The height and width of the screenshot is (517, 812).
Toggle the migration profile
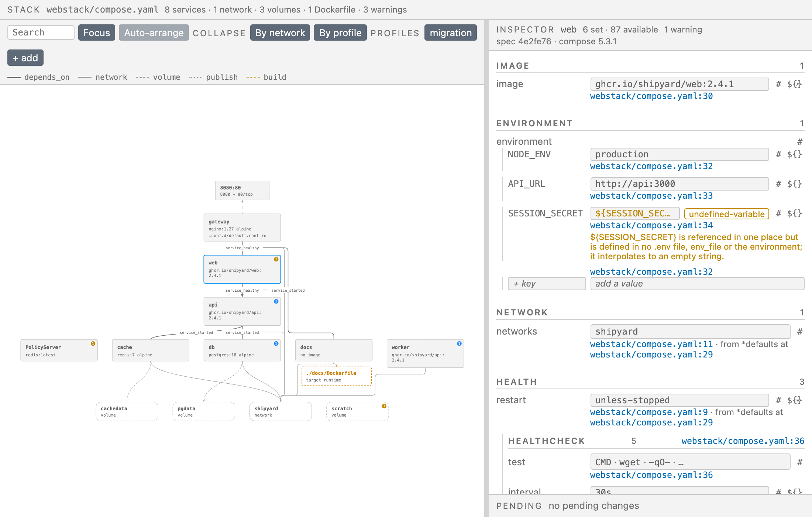click(x=451, y=32)
